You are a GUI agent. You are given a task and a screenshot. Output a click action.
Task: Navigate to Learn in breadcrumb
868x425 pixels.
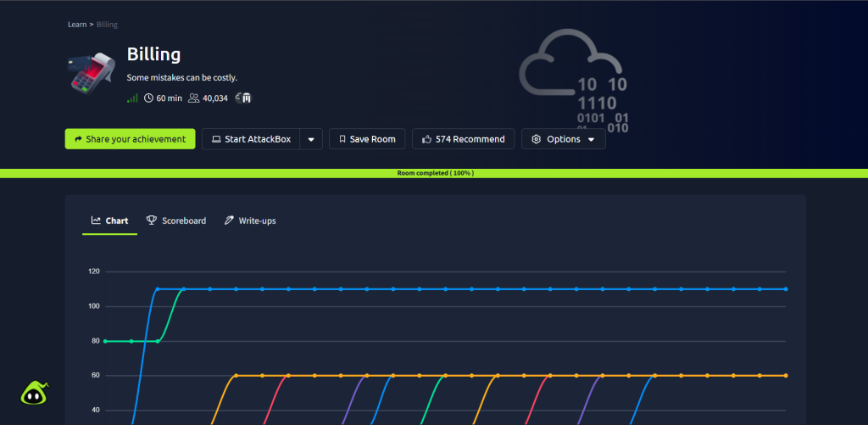pyautogui.click(x=77, y=25)
